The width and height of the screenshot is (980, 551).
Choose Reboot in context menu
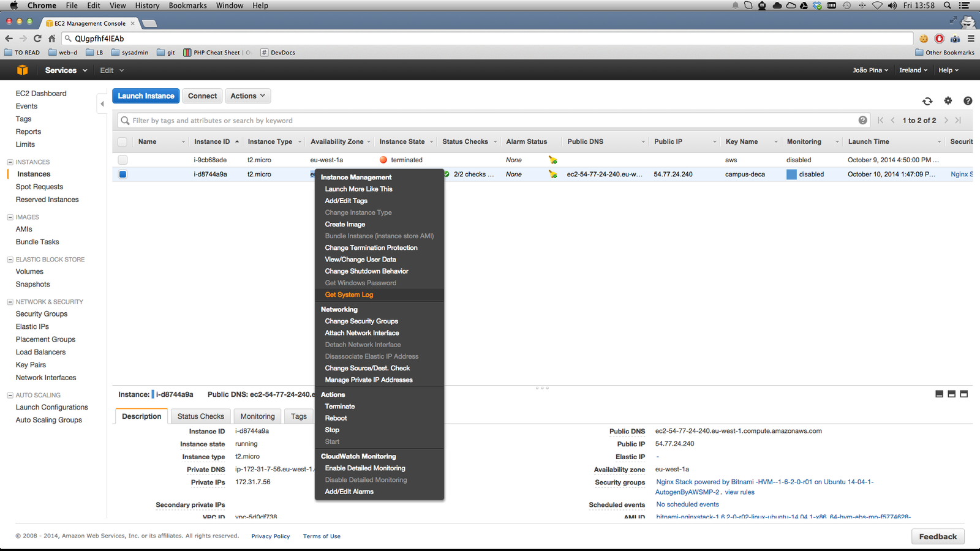[336, 418]
